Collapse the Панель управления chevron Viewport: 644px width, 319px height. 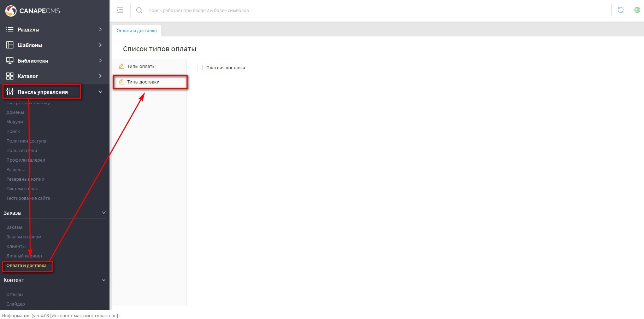click(100, 92)
